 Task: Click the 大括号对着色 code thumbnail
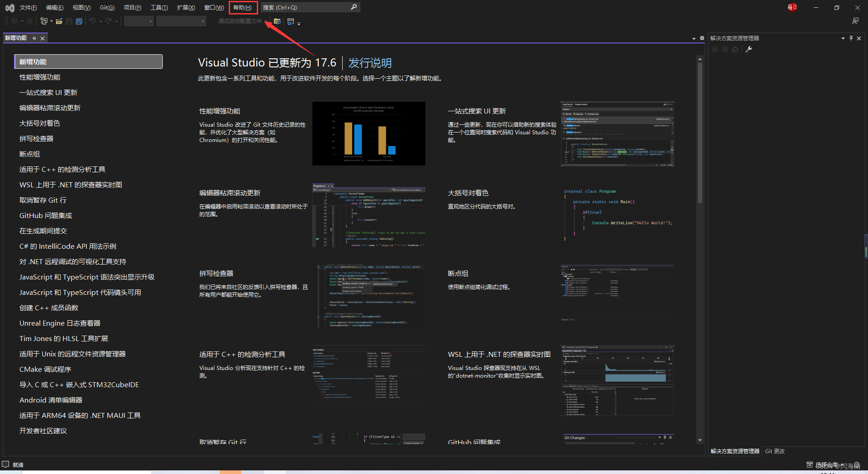tap(618, 215)
